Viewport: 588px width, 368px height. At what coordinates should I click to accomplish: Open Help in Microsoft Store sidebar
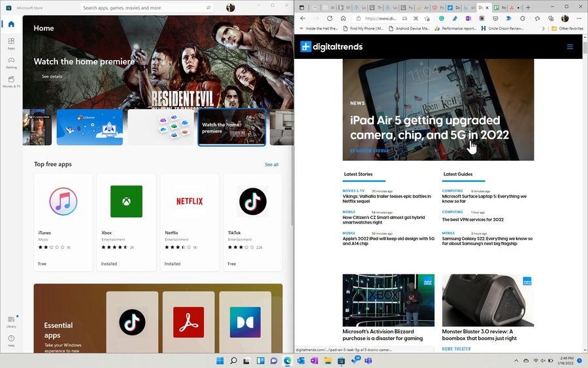click(x=11, y=341)
